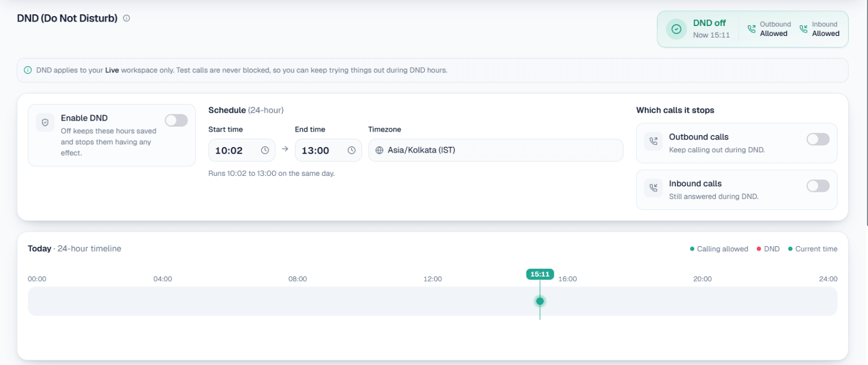This screenshot has width=868, height=365.
Task: Click the Outbound phone icon in status badge
Action: point(751,29)
